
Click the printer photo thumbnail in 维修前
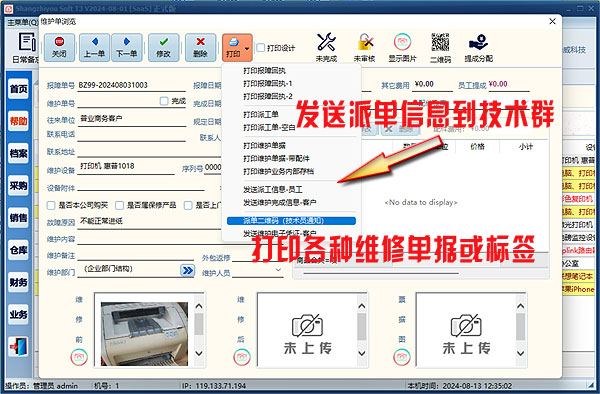click(144, 334)
